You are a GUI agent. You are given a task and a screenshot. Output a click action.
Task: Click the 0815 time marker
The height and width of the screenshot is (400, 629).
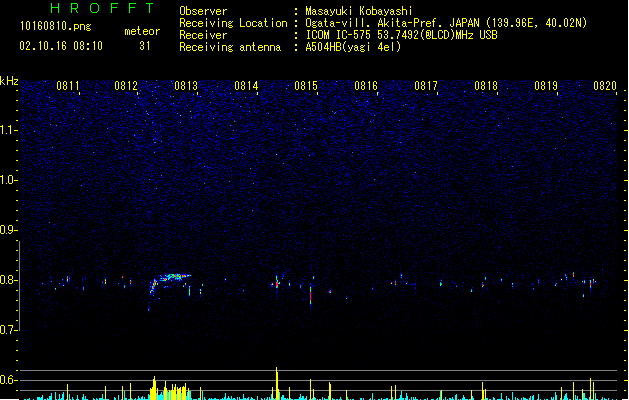tap(306, 86)
